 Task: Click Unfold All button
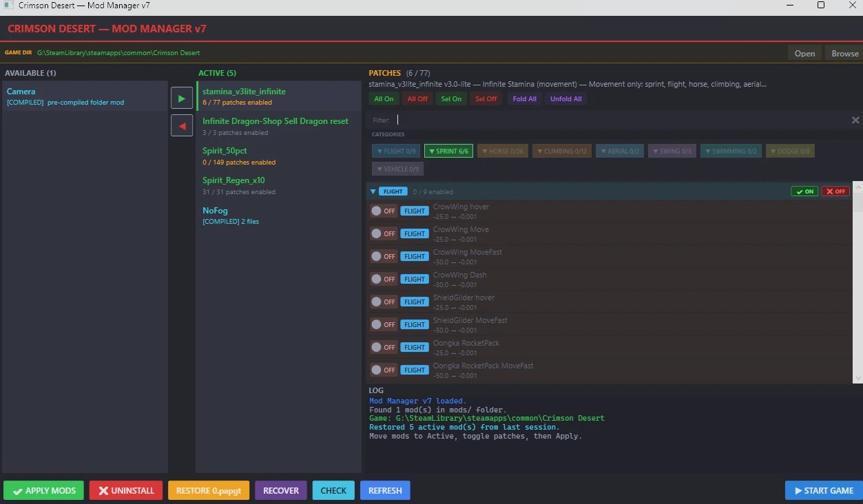(565, 99)
